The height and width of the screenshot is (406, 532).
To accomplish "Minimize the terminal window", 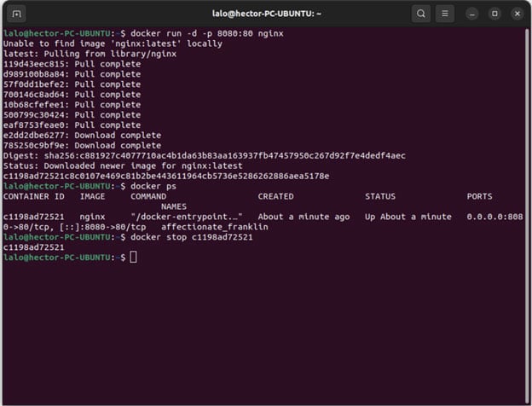I will 472,14.
